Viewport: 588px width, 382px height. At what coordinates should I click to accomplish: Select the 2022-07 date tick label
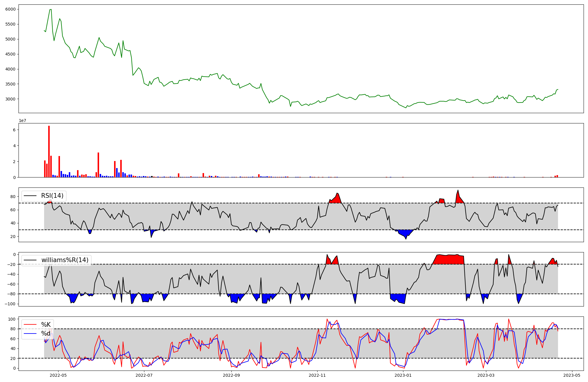144,375
